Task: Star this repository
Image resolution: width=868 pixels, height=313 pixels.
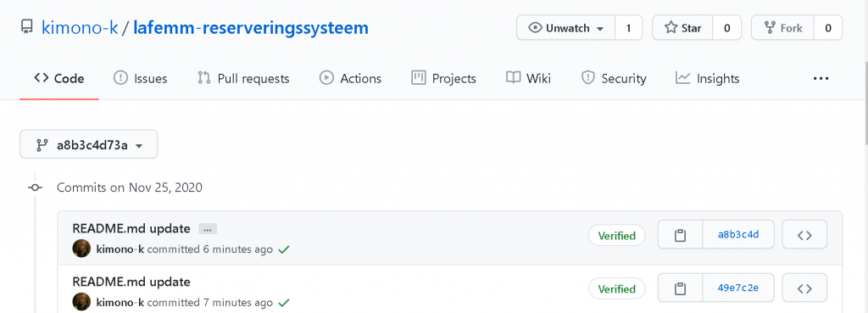Action: (x=682, y=28)
